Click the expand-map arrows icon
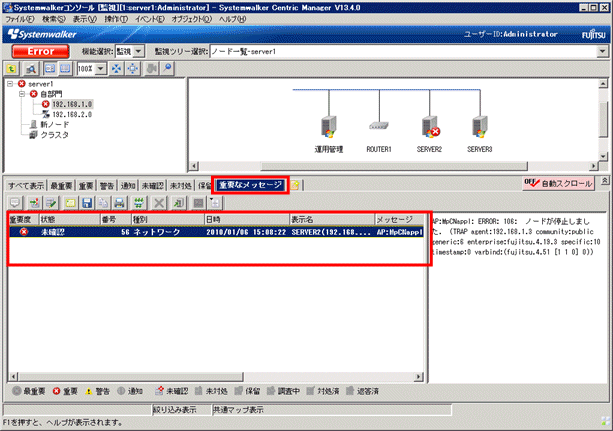This screenshot has height=431, width=613. 133,69
